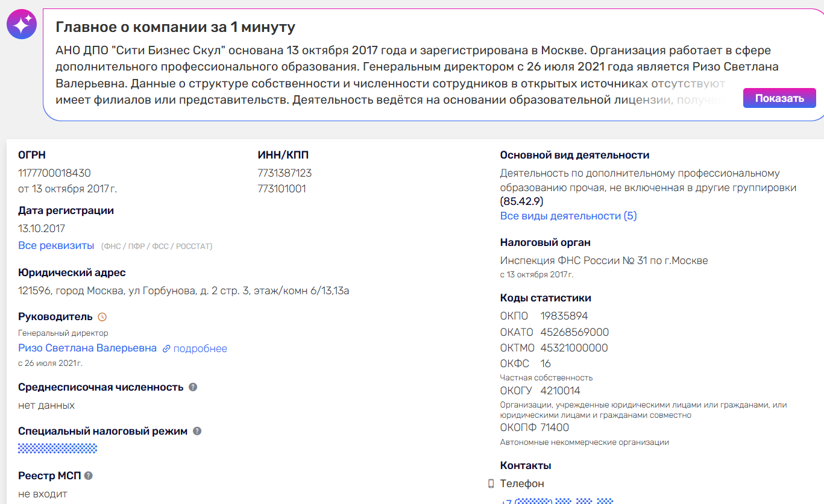Click the ОКОГУ code 4210014
824x504 pixels.
click(561, 391)
